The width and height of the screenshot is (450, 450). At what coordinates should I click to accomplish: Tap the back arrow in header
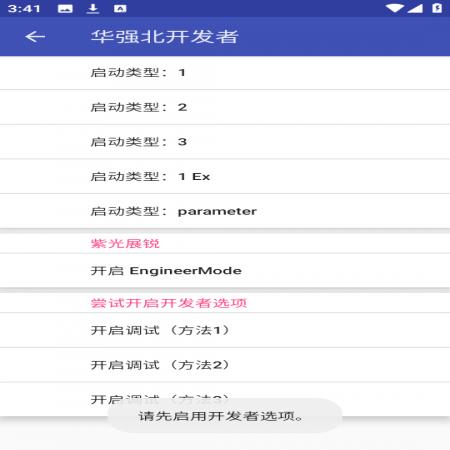pos(35,36)
